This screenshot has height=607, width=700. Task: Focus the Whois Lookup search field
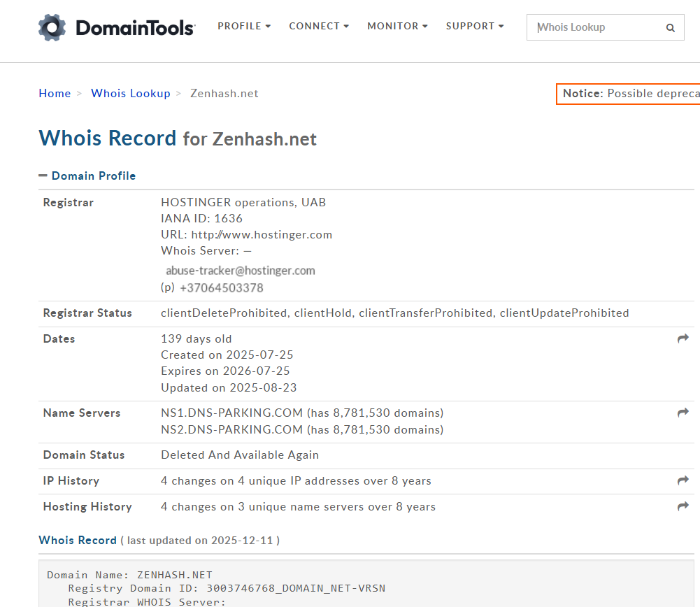coord(594,28)
